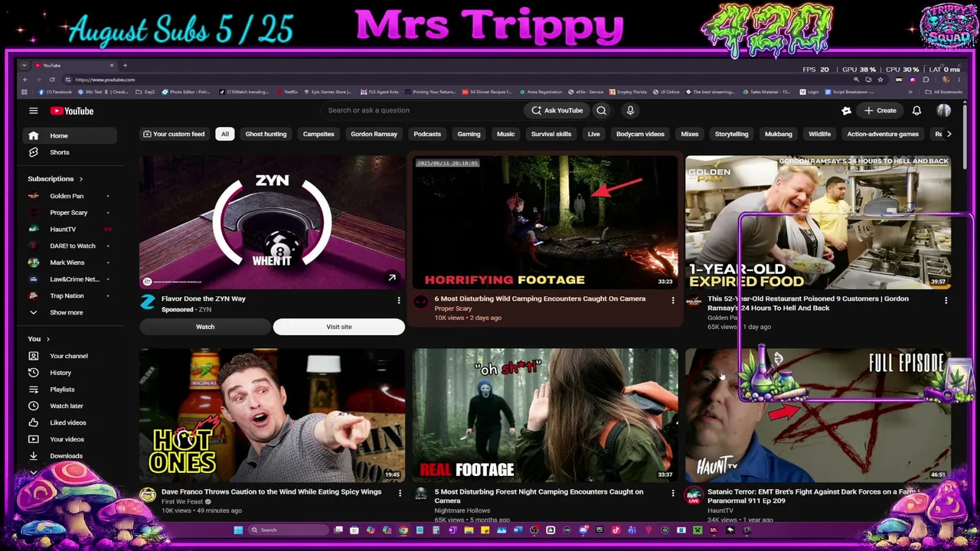The width and height of the screenshot is (980, 551).
Task: Select the Campsites filter chip
Action: click(318, 134)
